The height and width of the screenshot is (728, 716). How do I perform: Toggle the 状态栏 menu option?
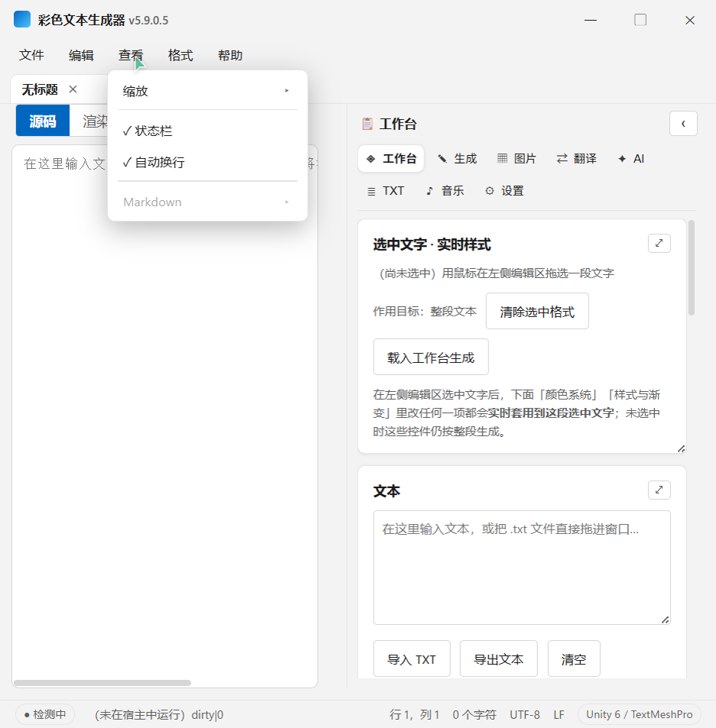tap(207, 131)
